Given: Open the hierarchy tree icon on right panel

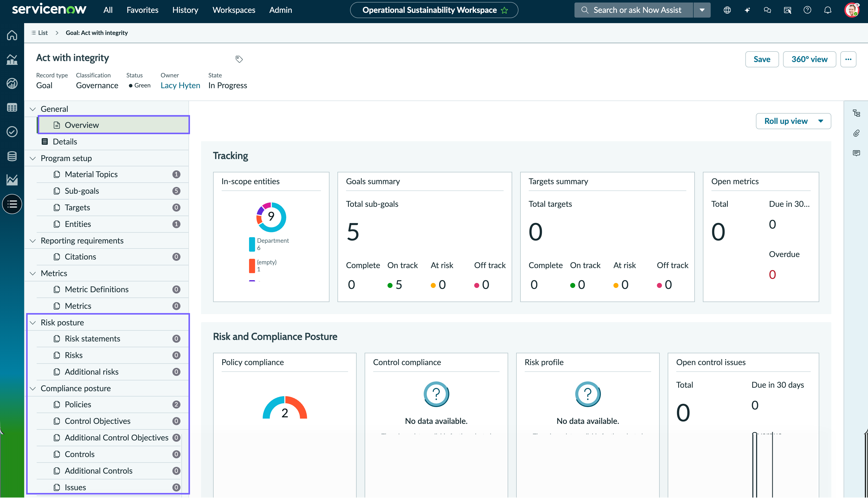Looking at the screenshot, I should coord(856,113).
